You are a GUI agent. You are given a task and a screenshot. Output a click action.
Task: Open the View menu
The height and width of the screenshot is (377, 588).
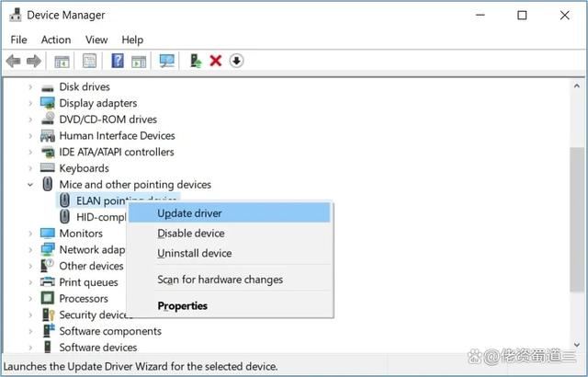[x=96, y=40]
